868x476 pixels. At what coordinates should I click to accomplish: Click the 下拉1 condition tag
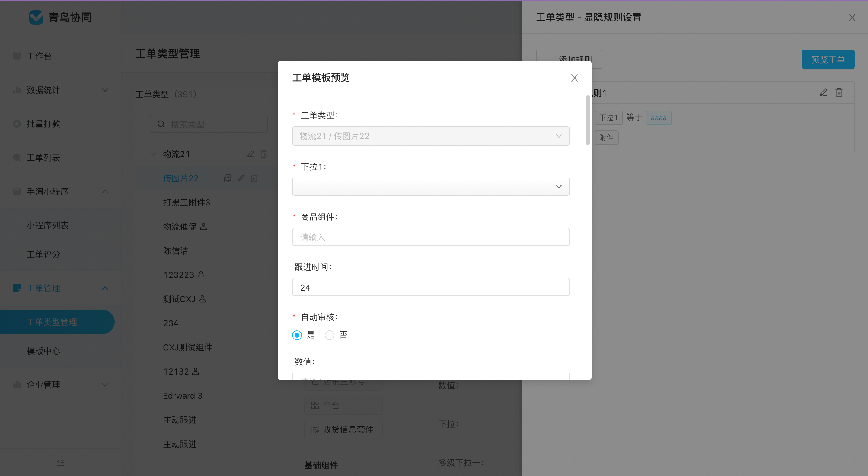608,118
